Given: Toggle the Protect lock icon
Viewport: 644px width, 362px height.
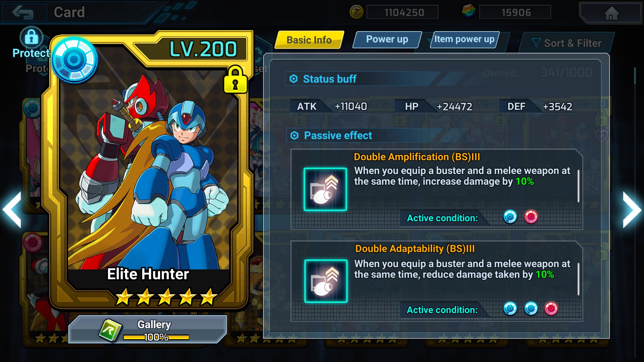Looking at the screenshot, I should point(31,38).
